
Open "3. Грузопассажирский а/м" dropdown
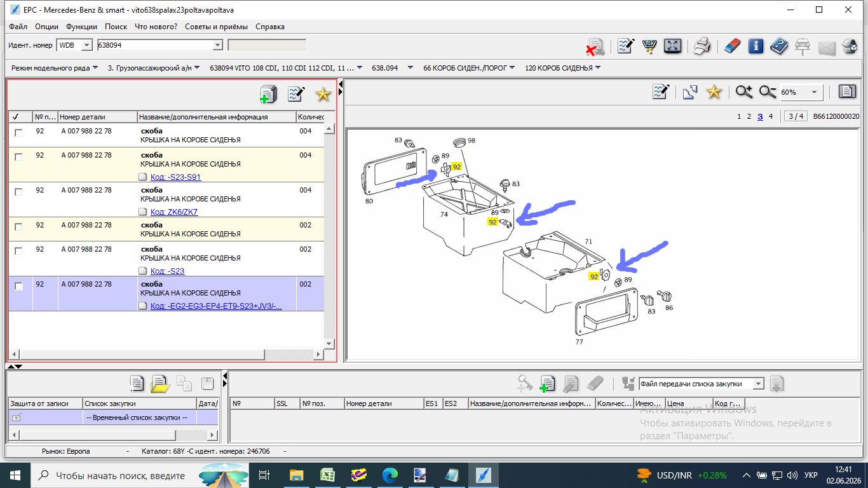click(x=154, y=67)
